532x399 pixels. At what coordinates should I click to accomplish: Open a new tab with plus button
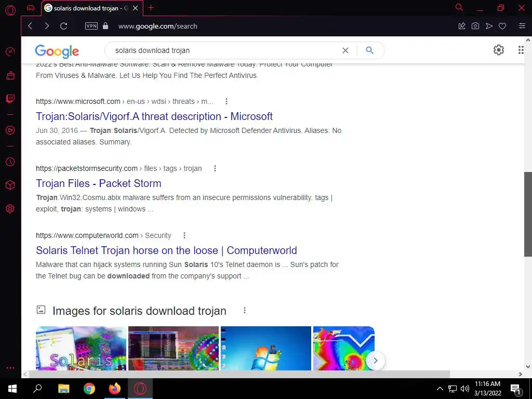(151, 8)
